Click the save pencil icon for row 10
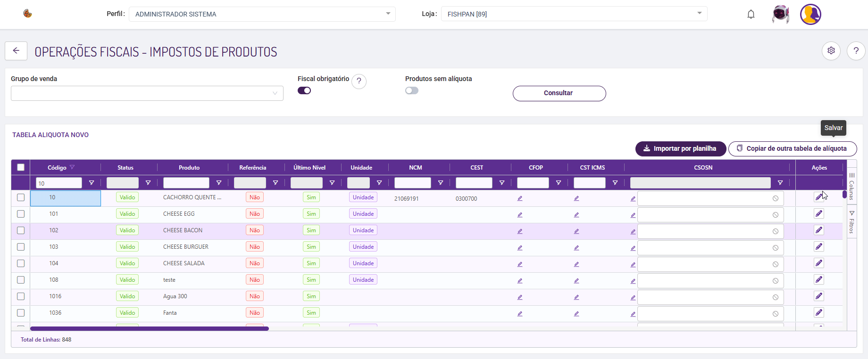The height and width of the screenshot is (359, 868). click(x=819, y=197)
